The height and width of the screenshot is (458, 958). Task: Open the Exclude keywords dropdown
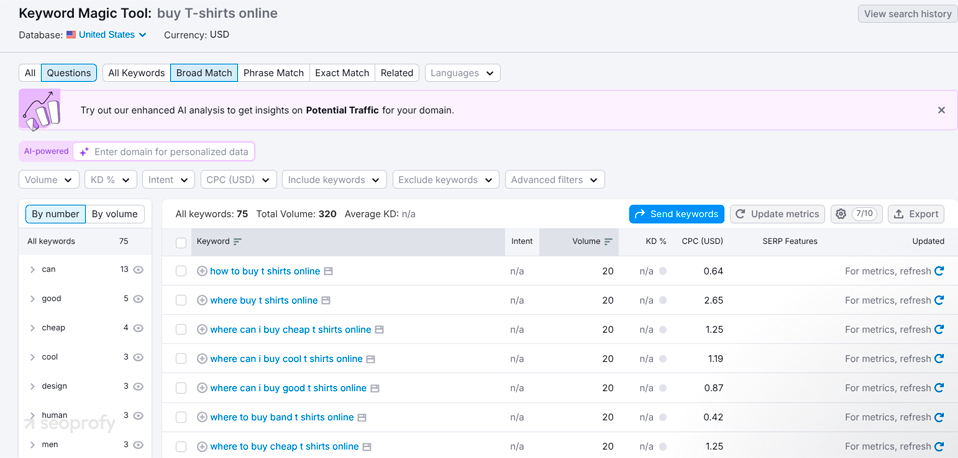(446, 180)
